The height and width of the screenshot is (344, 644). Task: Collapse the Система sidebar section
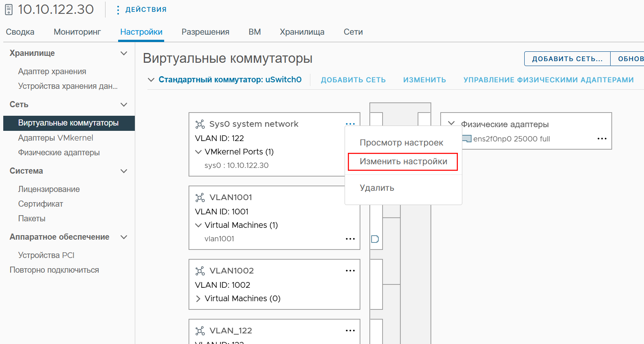124,171
